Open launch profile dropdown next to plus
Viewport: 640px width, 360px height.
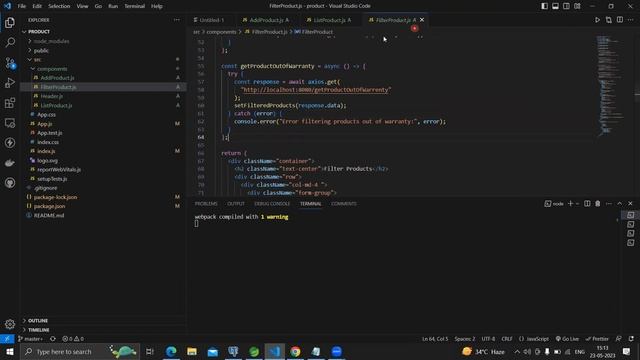pos(577,203)
